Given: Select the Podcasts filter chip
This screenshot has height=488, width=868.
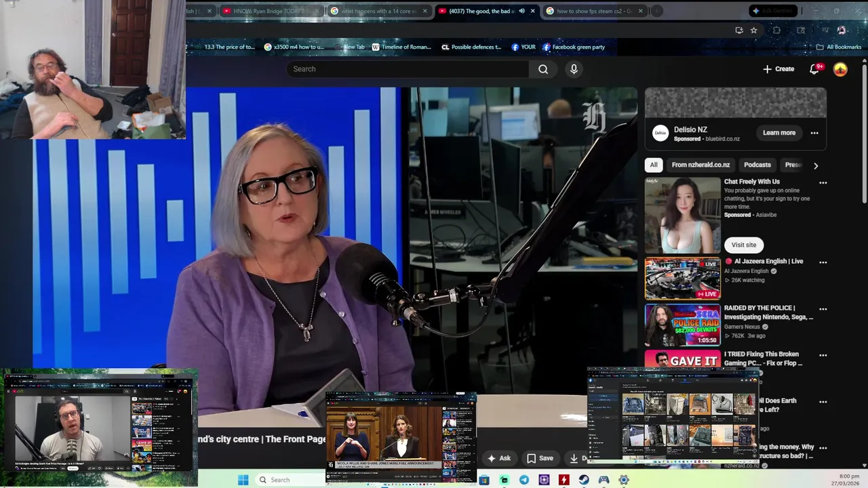Looking at the screenshot, I should [x=757, y=165].
